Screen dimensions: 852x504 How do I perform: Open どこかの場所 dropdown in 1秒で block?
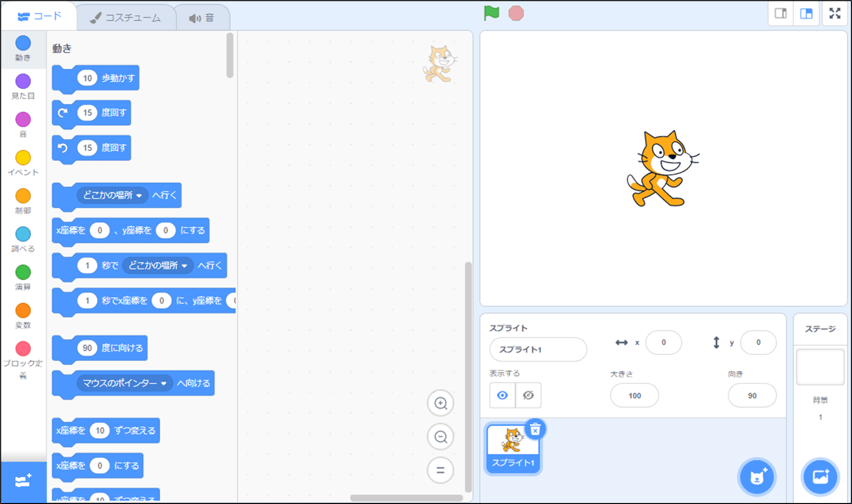point(158,266)
